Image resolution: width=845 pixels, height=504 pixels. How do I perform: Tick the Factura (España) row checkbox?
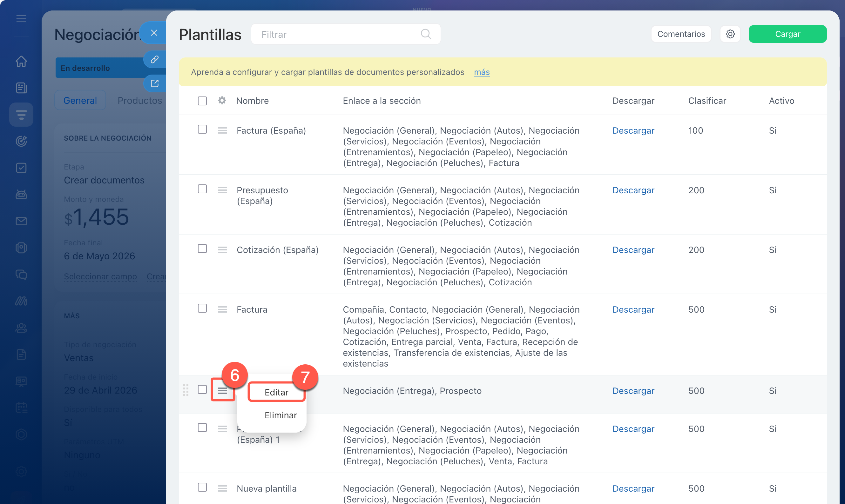[x=202, y=129]
